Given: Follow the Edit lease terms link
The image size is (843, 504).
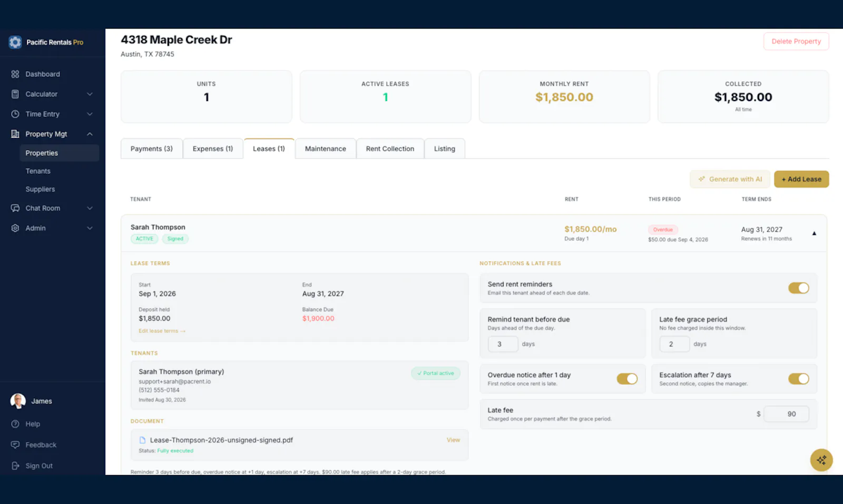Looking at the screenshot, I should (162, 331).
